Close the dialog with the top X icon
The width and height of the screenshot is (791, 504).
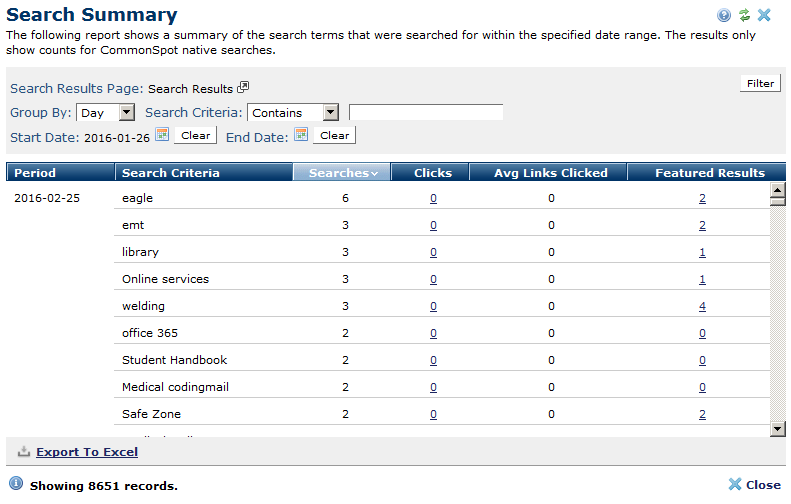tap(764, 15)
